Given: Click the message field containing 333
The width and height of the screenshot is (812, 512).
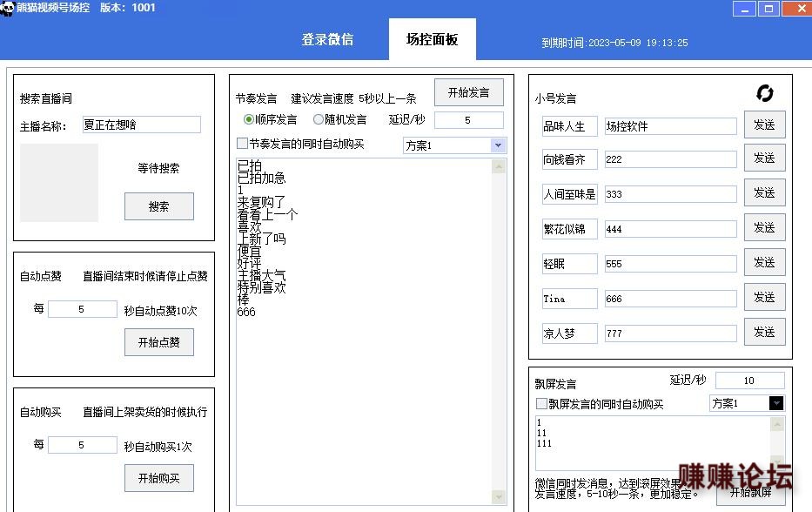Looking at the screenshot, I should pos(671,194).
